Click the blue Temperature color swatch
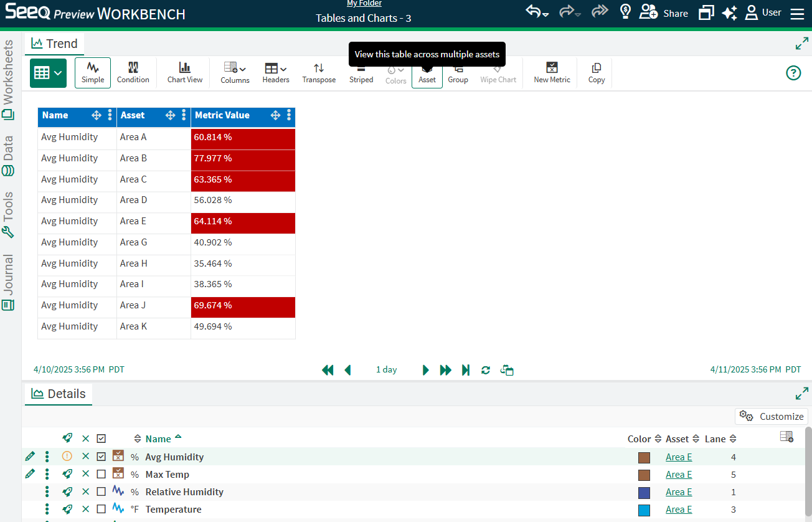This screenshot has height=522, width=812. 644,510
